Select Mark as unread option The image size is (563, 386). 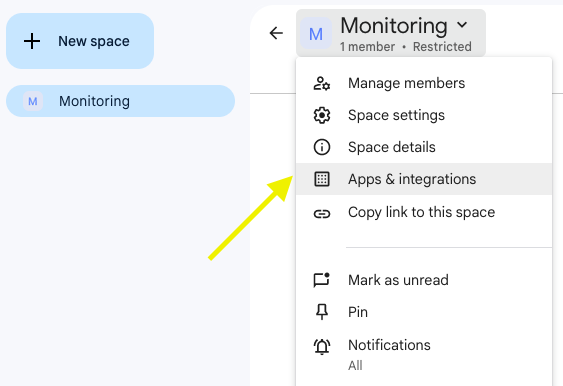click(424, 280)
